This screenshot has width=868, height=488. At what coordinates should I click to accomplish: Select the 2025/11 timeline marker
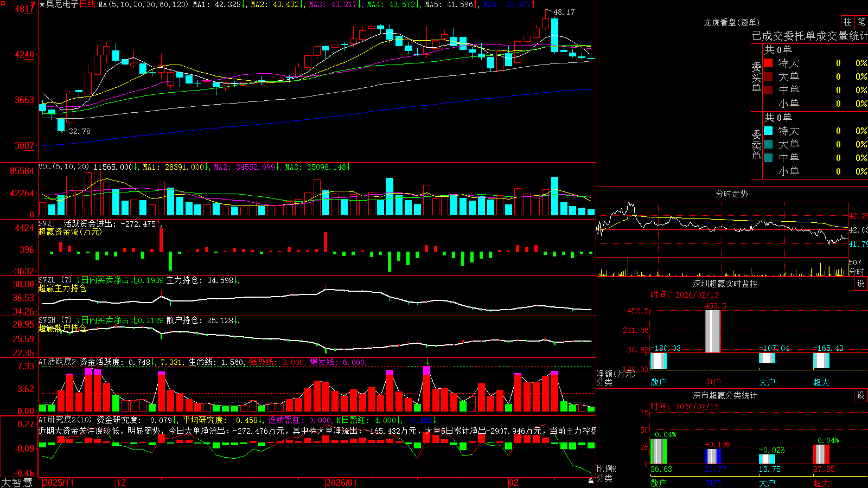[58, 483]
